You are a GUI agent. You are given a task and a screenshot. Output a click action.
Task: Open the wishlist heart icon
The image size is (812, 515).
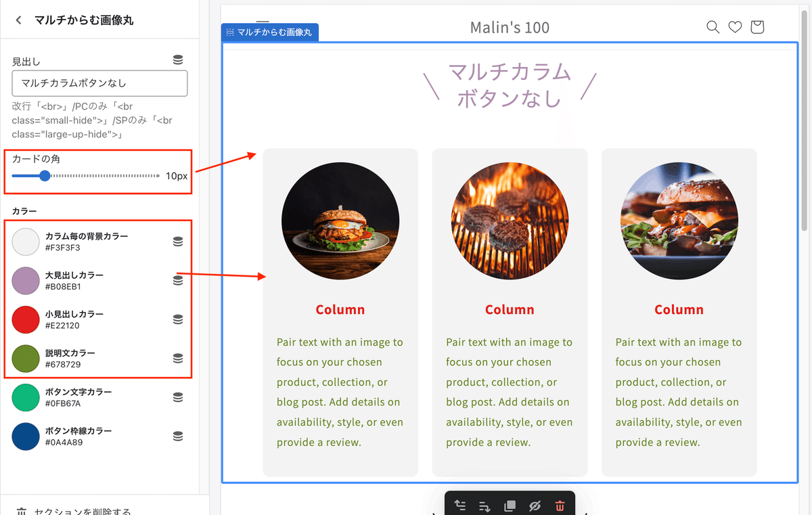click(735, 27)
